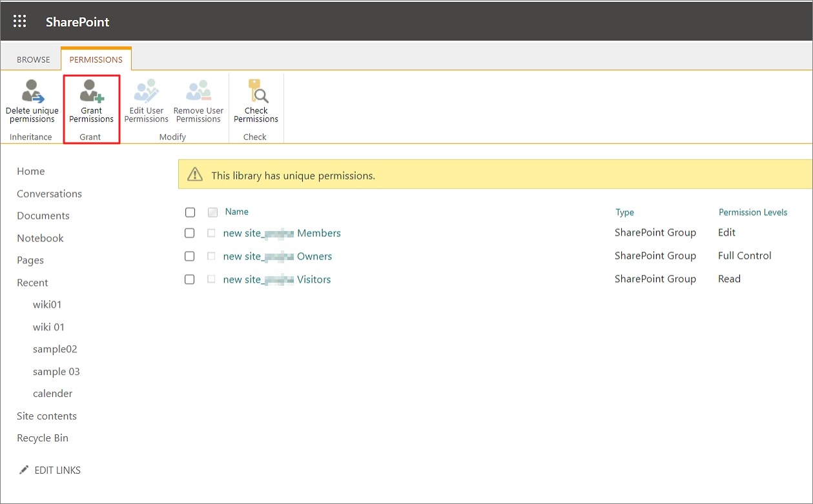Check the select-all checkbox in the header row

coord(190,212)
